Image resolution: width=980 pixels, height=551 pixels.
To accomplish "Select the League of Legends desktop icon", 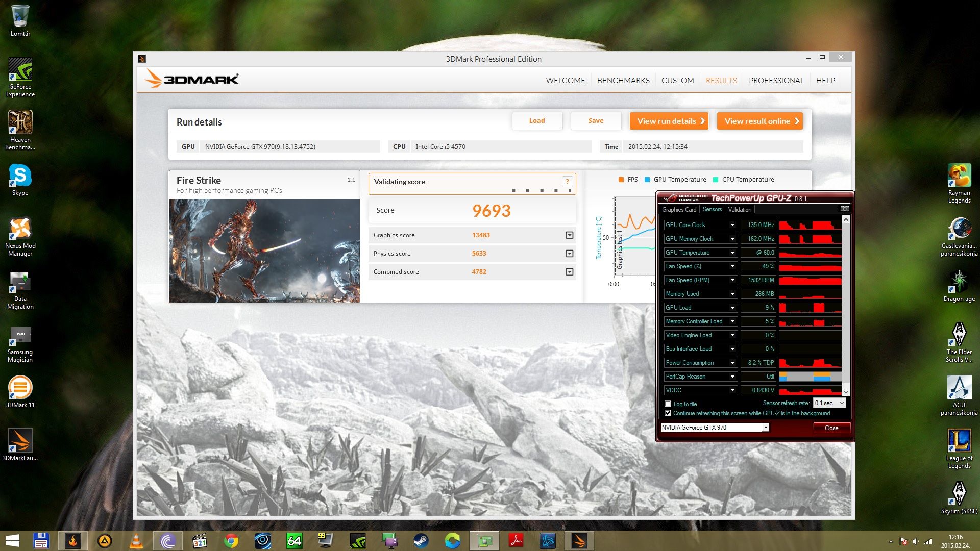I will [959, 448].
